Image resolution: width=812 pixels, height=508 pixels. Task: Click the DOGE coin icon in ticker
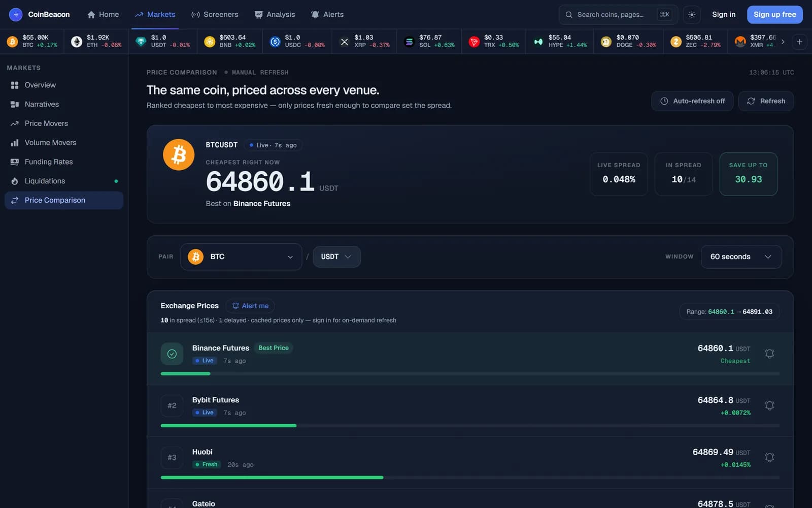coord(606,42)
